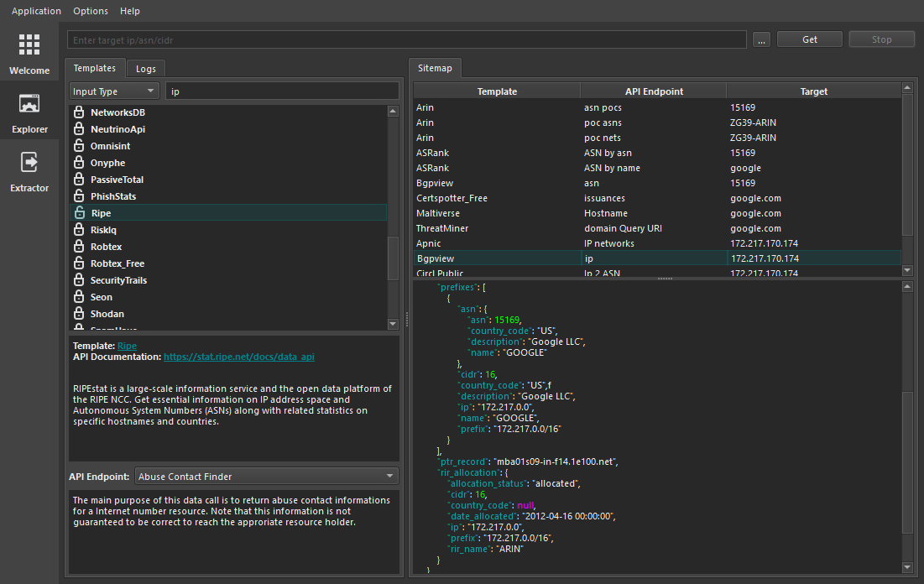The image size is (924, 584).
Task: Click lock icon next to Onyphe
Action: (x=79, y=162)
